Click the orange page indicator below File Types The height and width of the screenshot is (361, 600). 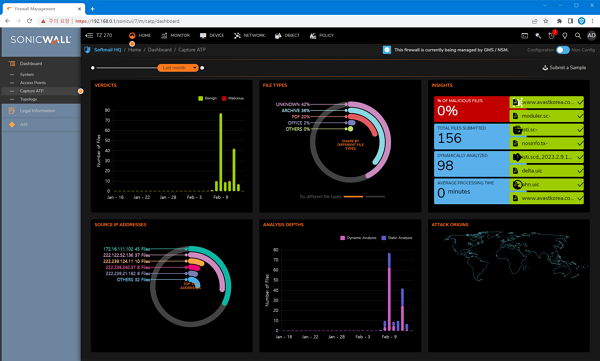click(x=353, y=196)
